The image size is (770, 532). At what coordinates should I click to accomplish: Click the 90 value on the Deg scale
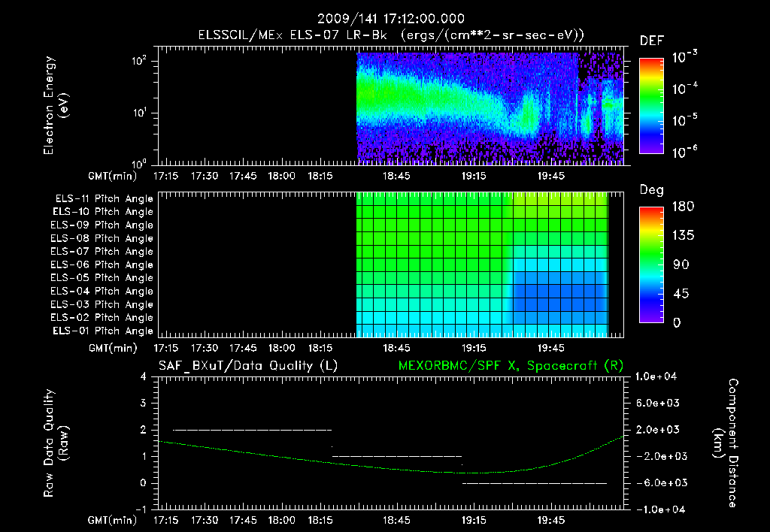[681, 264]
